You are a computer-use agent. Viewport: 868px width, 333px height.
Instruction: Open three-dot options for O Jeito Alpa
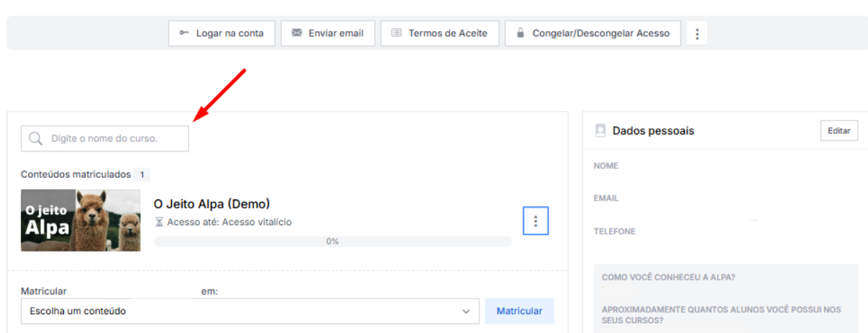click(x=535, y=222)
